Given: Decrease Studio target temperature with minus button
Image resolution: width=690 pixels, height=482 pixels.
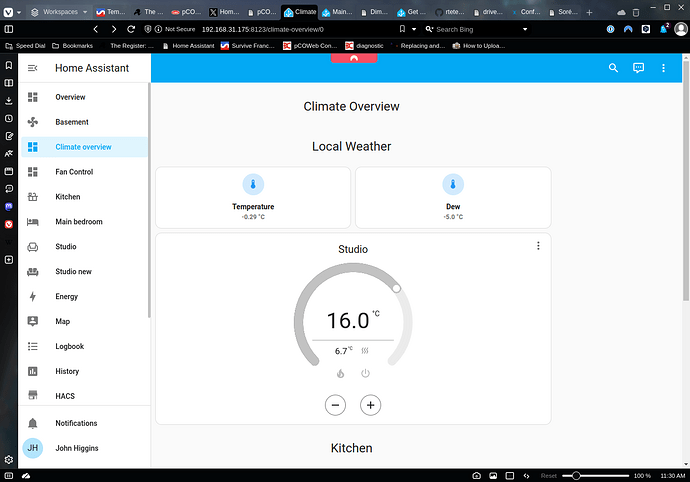Looking at the screenshot, I should point(336,405).
